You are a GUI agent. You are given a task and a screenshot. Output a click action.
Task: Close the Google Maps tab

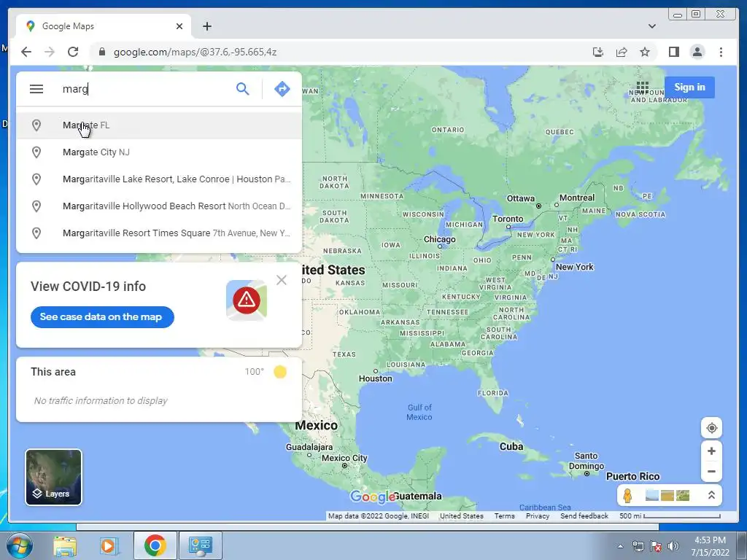(179, 26)
